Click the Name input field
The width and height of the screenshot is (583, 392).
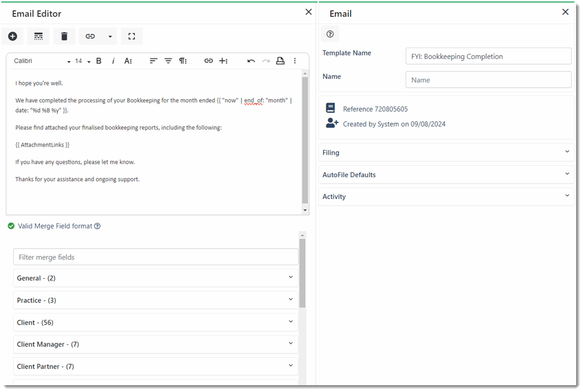pos(488,80)
